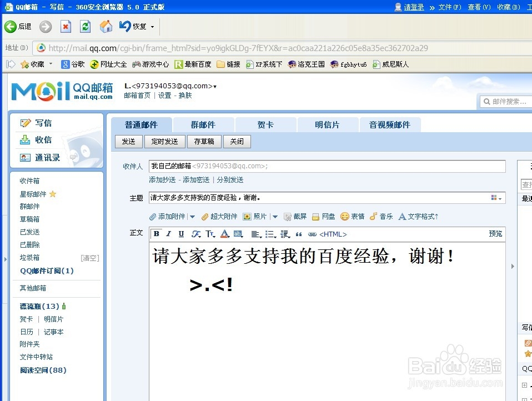Save the draft with 存草稿
The height and width of the screenshot is (401, 532).
204,142
